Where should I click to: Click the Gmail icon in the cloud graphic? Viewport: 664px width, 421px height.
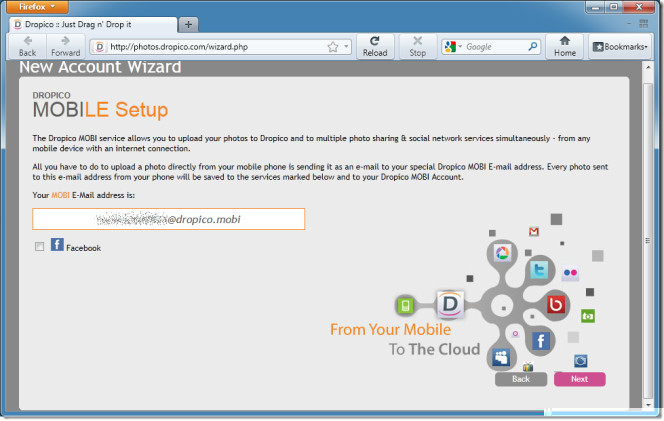pyautogui.click(x=534, y=232)
